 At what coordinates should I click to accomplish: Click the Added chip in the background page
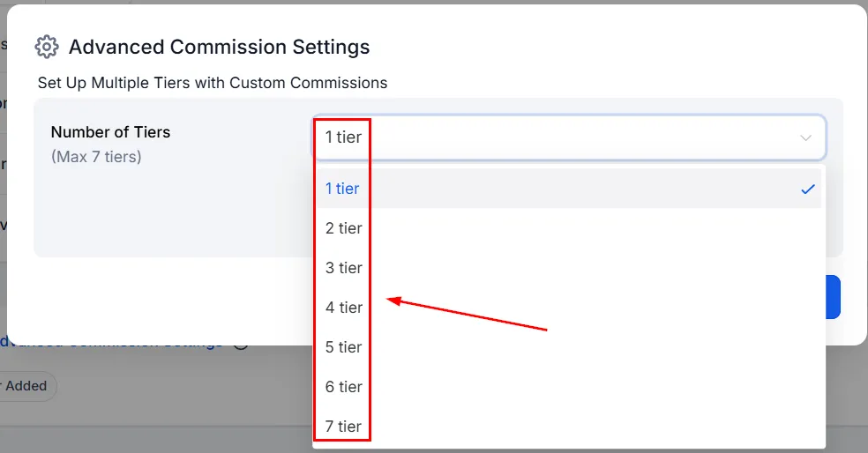[26, 386]
